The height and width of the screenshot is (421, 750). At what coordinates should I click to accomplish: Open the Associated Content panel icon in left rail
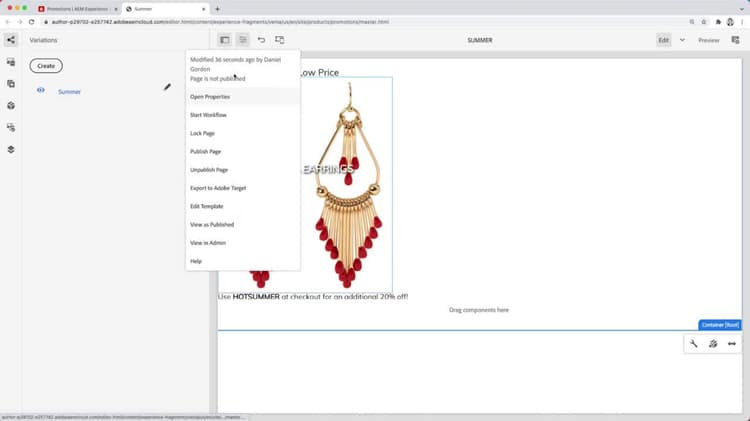pos(11,127)
